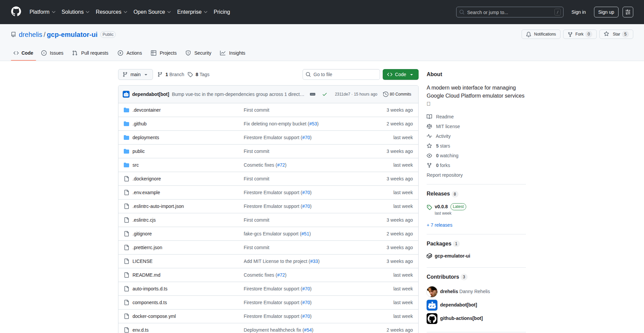Open the header appearance settings icon

pyautogui.click(x=628, y=12)
